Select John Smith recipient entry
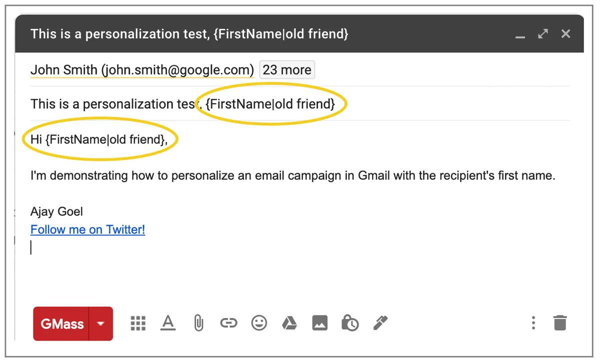This screenshot has width=600, height=364. point(142,70)
